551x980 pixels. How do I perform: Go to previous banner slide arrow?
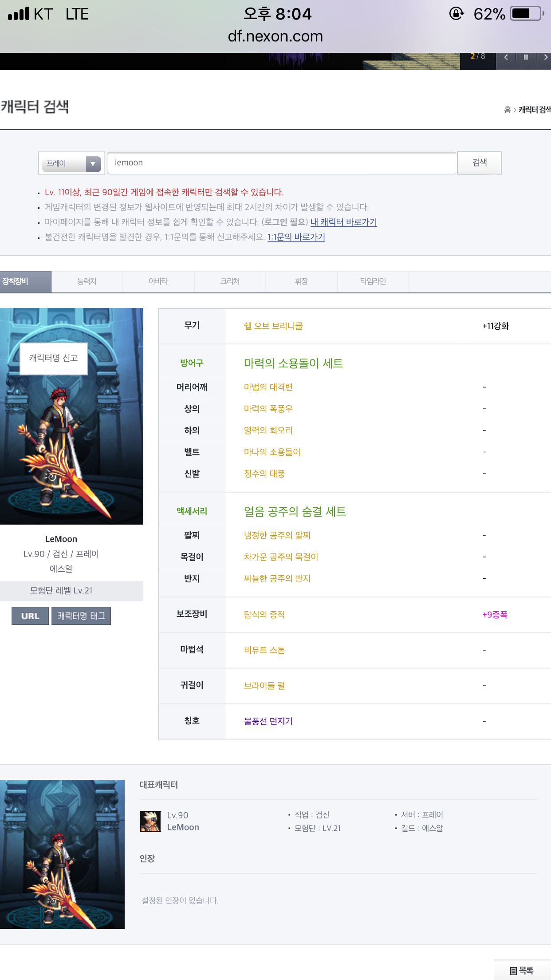tap(506, 57)
